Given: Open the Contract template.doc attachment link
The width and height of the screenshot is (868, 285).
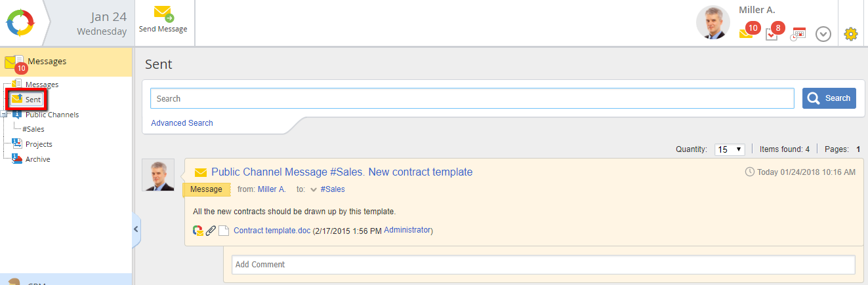Looking at the screenshot, I should (272, 231).
